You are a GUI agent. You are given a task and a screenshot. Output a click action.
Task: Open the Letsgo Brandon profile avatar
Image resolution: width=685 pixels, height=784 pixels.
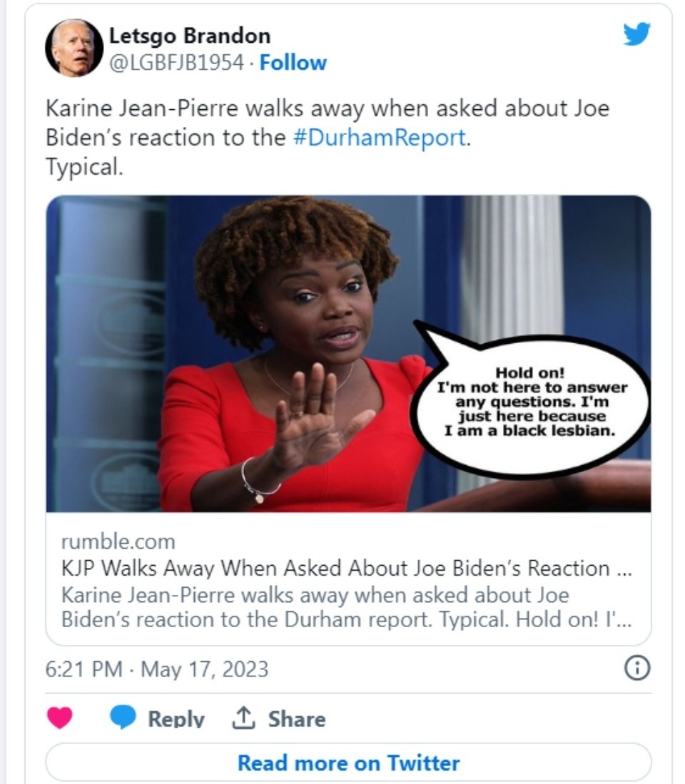pos(74,48)
